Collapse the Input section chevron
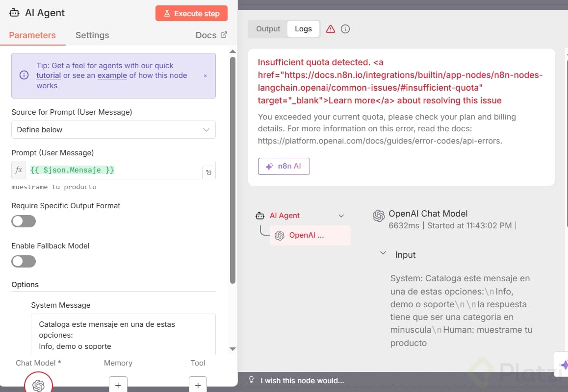This screenshot has width=568, height=392. click(x=383, y=254)
